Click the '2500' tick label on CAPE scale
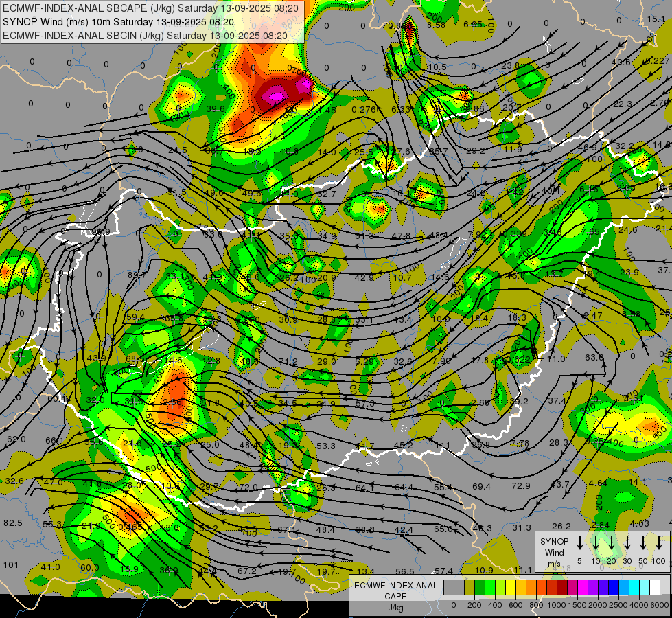Viewport: 672px width, 618px height. click(618, 605)
